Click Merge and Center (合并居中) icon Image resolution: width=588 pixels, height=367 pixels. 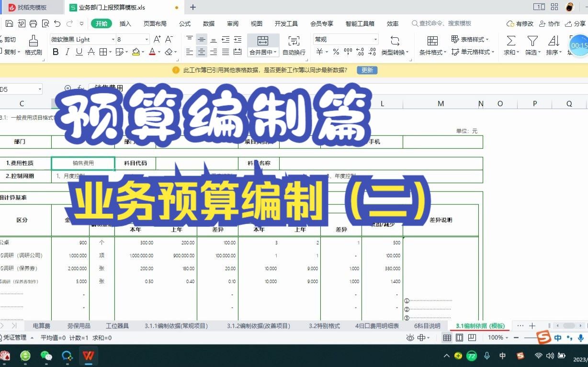tap(262, 41)
